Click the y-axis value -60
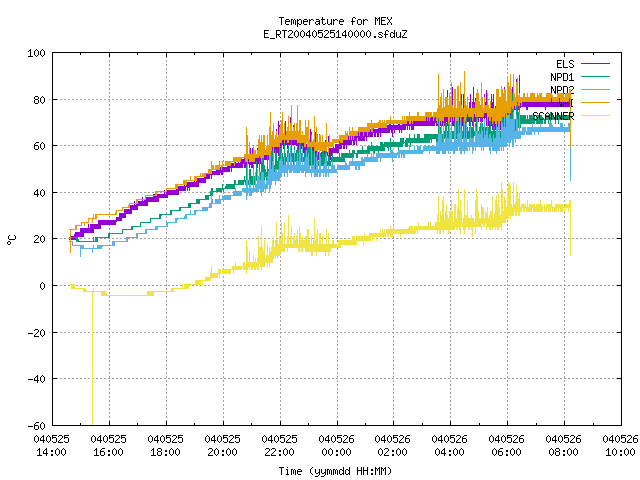The image size is (640, 480). [x=36, y=426]
